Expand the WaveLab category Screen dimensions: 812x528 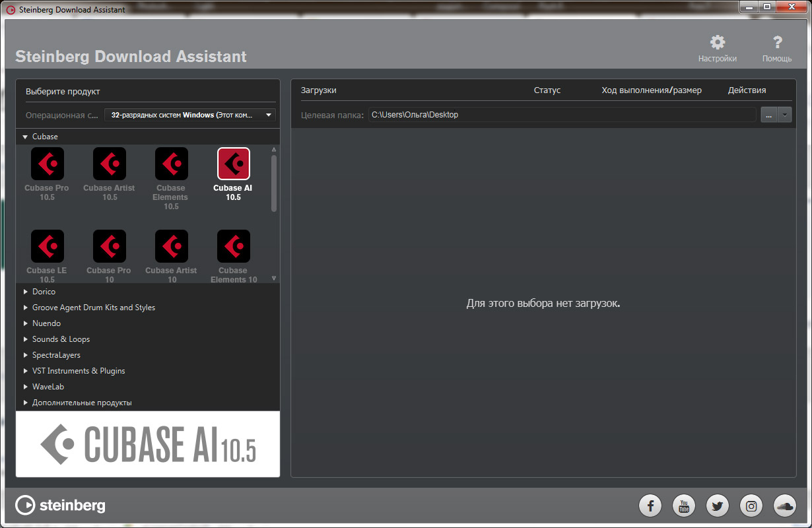point(25,387)
